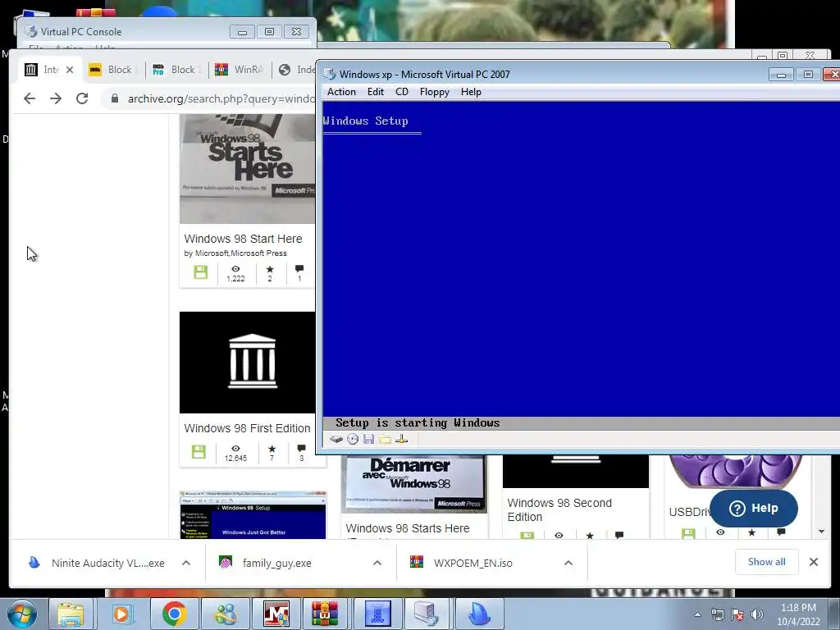The width and height of the screenshot is (840, 630).
Task: Expand options for Ninite Audacity download
Action: point(186,563)
